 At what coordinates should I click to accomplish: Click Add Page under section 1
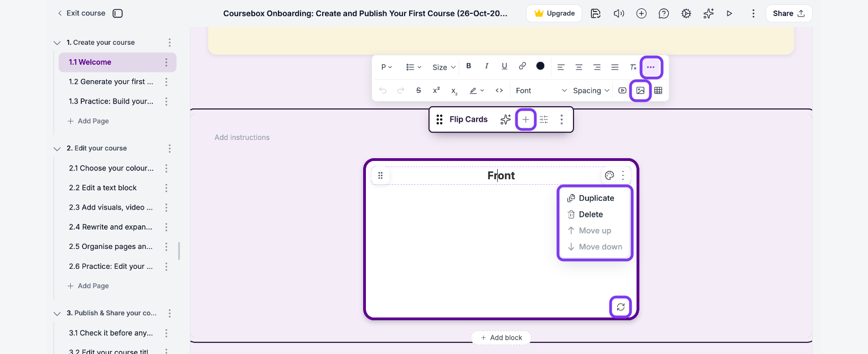88,121
